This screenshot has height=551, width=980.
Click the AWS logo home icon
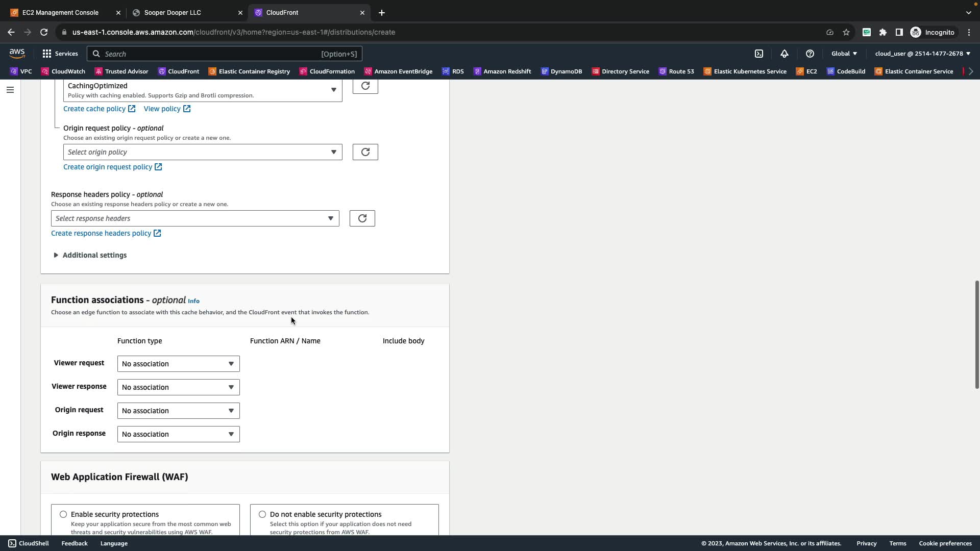click(x=17, y=54)
